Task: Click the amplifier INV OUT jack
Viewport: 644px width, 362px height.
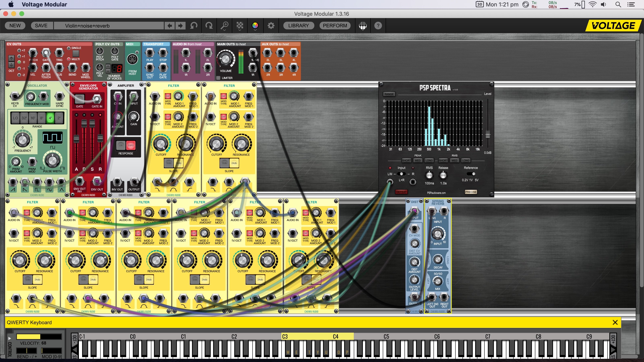Action: coord(117,182)
